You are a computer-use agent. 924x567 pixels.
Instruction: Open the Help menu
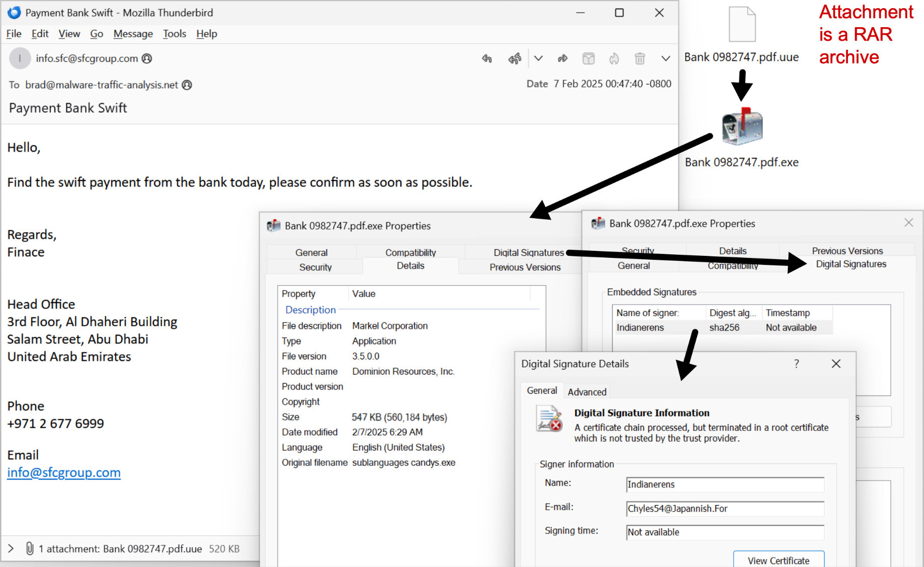(x=207, y=34)
